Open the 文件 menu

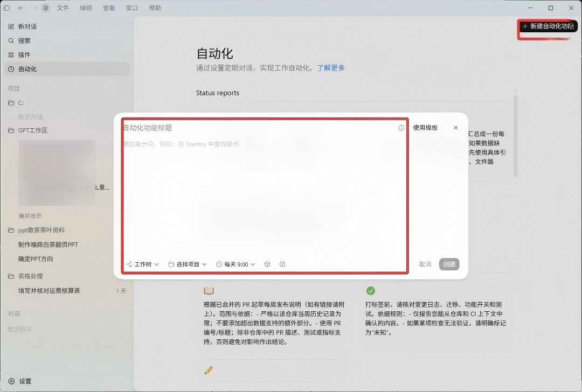coord(63,8)
